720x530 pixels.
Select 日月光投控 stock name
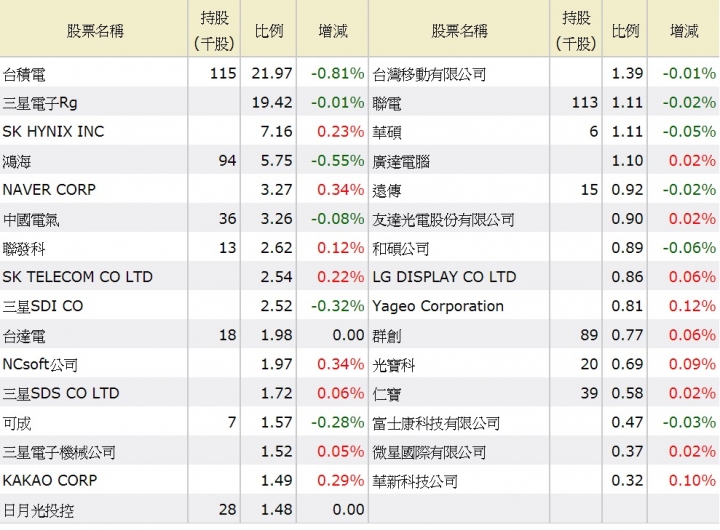click(x=39, y=510)
